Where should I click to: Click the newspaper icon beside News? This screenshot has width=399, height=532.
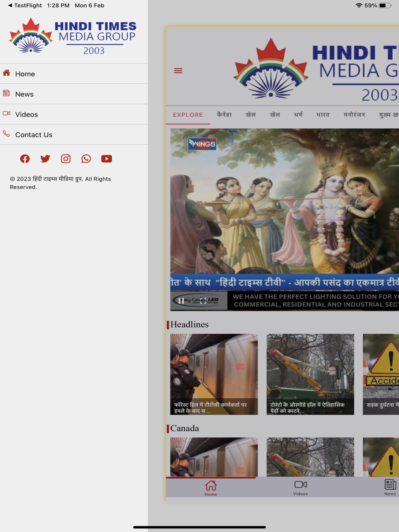[x=6, y=93]
